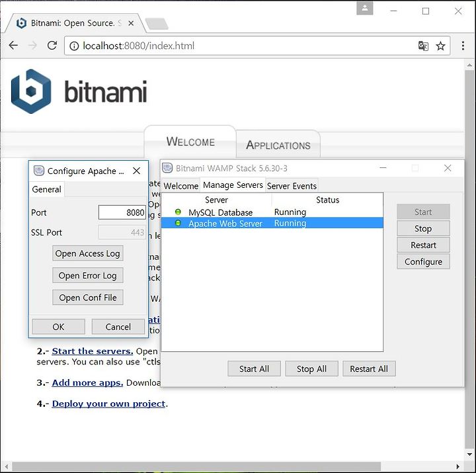
Task: Click the Chrome user profile icon
Action: pos(364,8)
